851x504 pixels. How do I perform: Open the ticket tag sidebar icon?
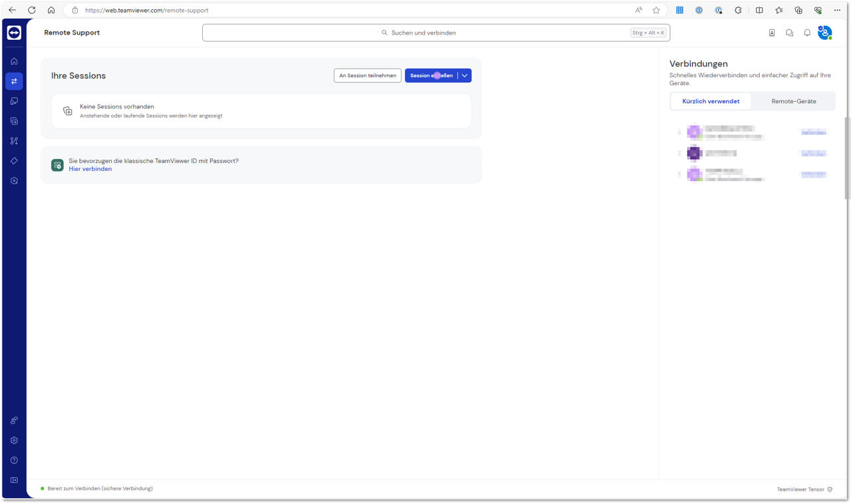point(14,161)
